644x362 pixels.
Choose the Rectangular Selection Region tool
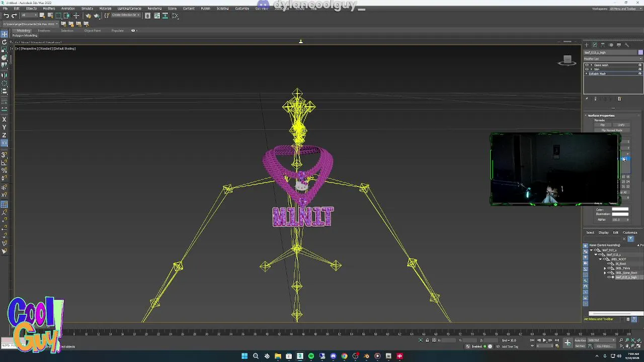click(58, 16)
